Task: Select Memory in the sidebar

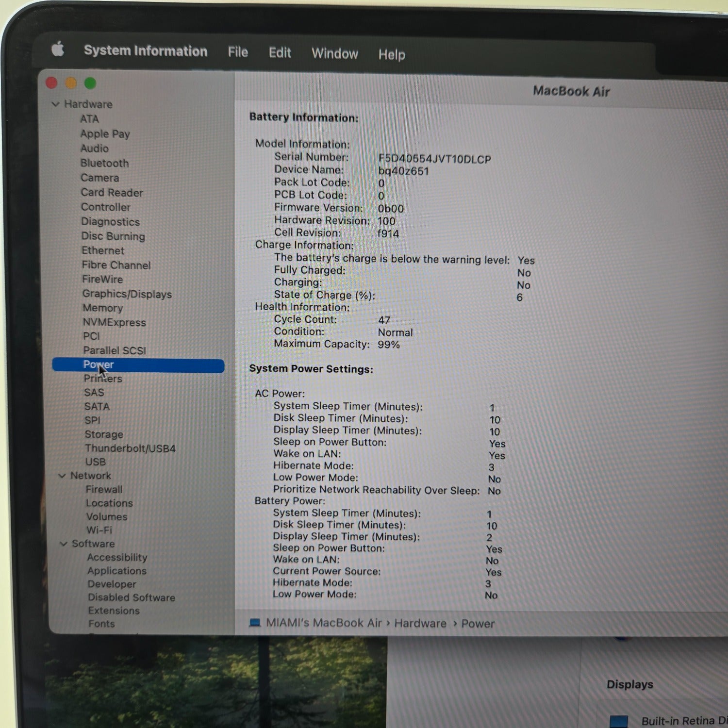Action: pyautogui.click(x=102, y=308)
